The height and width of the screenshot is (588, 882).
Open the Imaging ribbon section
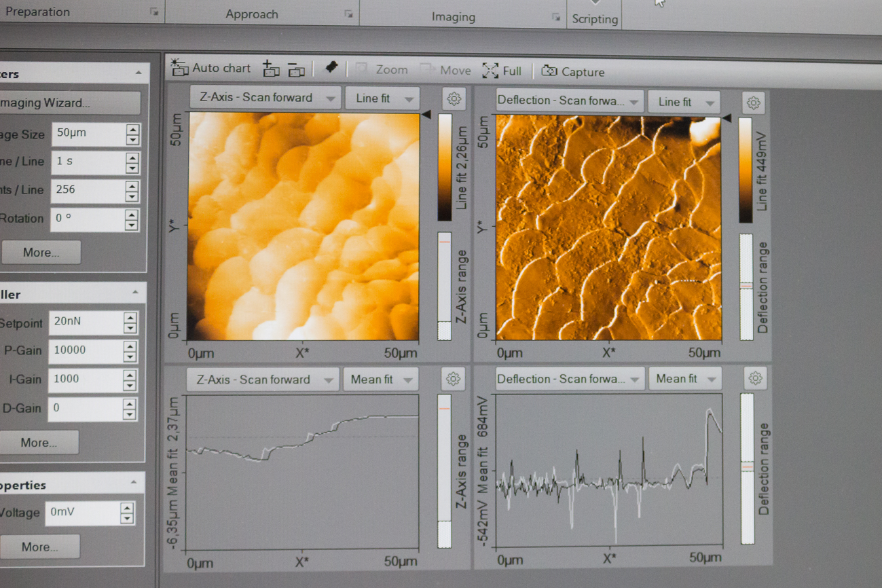pos(454,17)
